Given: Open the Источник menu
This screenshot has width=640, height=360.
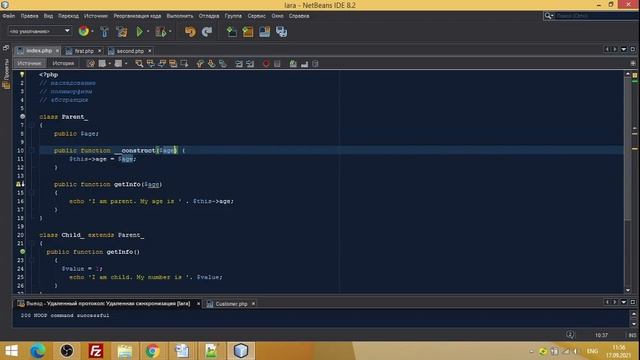Looking at the screenshot, I should tap(96, 16).
